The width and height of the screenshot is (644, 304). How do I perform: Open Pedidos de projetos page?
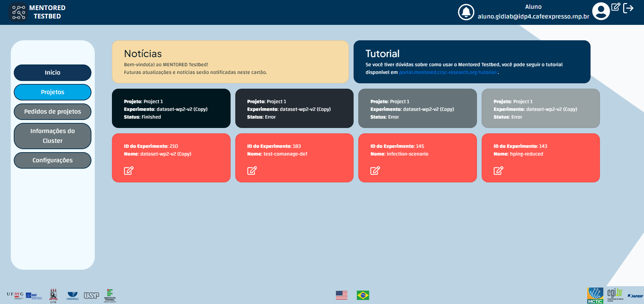coord(52,112)
